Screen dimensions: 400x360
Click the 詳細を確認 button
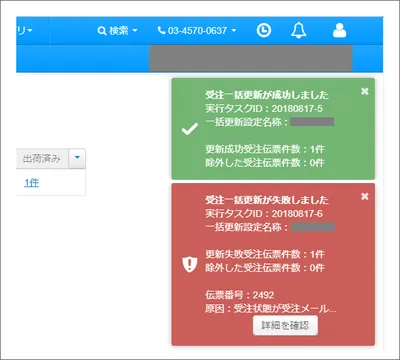tap(285, 325)
